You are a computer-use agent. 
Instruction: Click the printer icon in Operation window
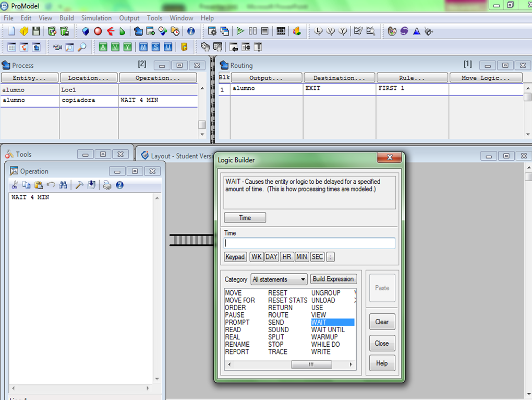pos(107,185)
